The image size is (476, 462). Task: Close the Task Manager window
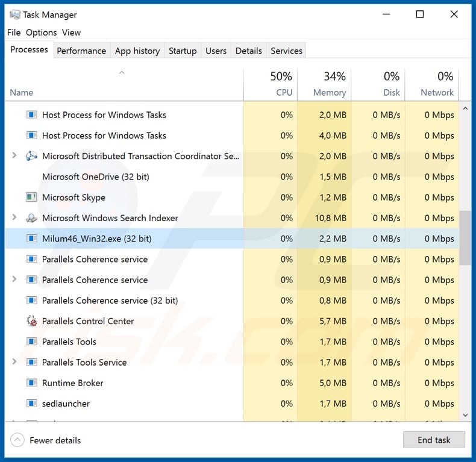454,14
